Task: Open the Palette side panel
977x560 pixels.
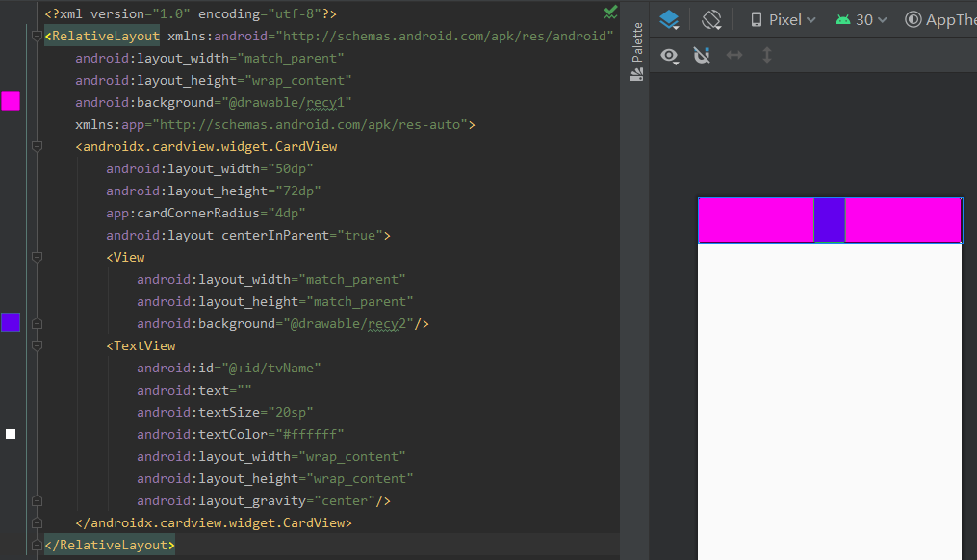Action: coord(637,52)
